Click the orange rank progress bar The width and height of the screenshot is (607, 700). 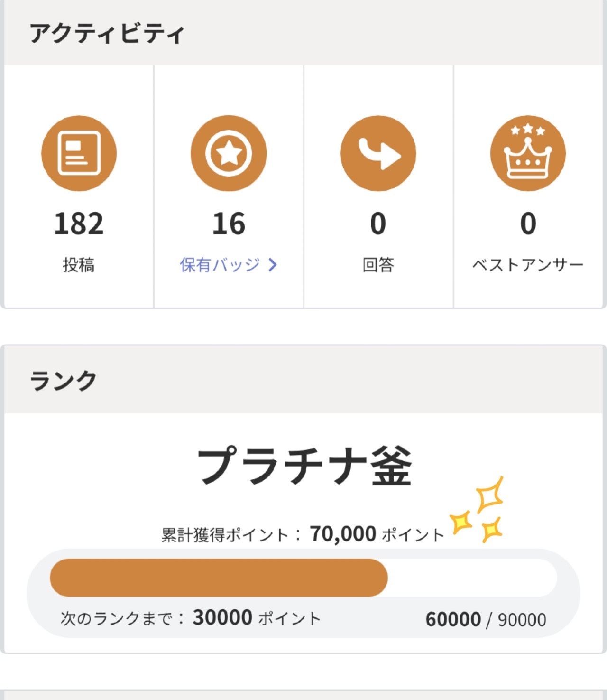pos(219,578)
